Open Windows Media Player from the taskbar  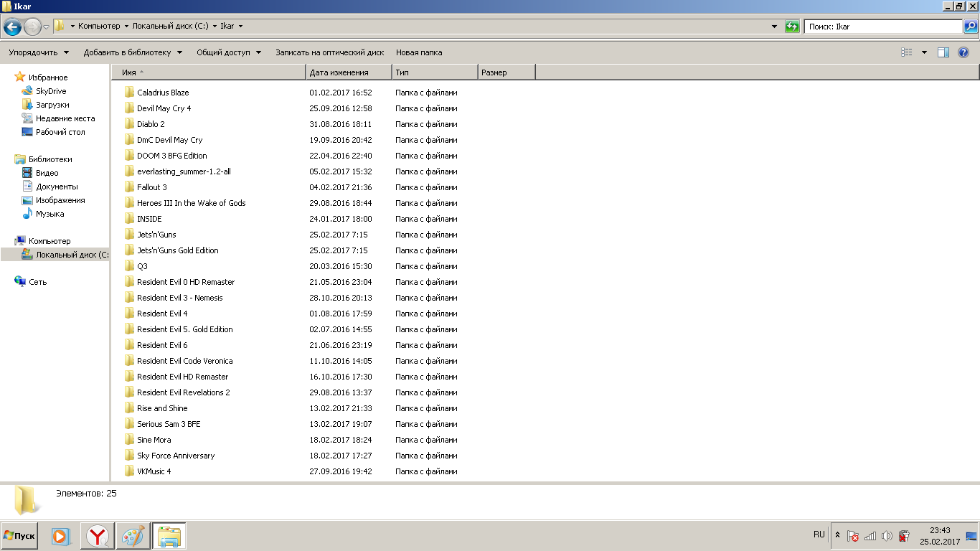(61, 536)
